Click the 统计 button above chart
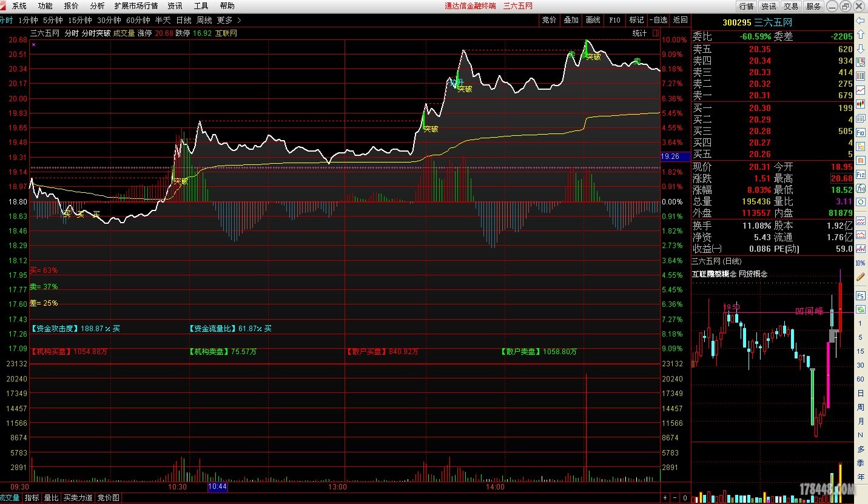Image resolution: width=868 pixels, height=504 pixels. pos(639,33)
